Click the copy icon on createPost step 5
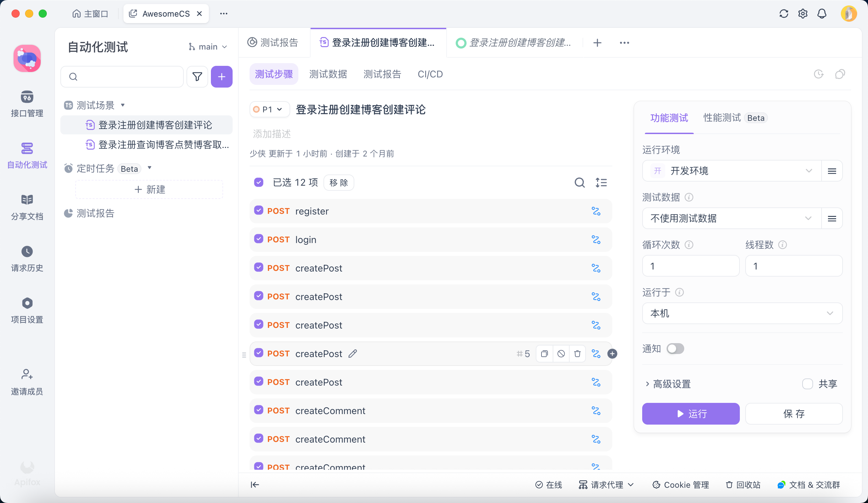Screen dimensions: 868x503 [544, 354]
